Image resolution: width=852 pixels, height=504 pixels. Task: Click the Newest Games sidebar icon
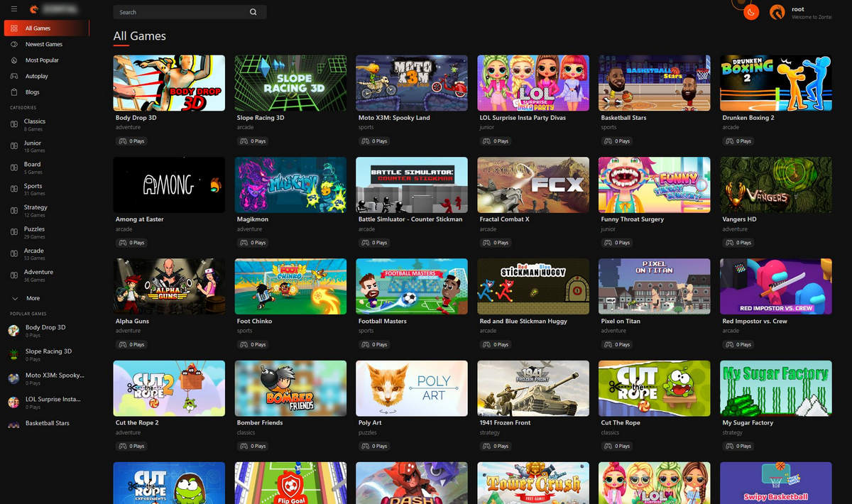[x=16, y=44]
